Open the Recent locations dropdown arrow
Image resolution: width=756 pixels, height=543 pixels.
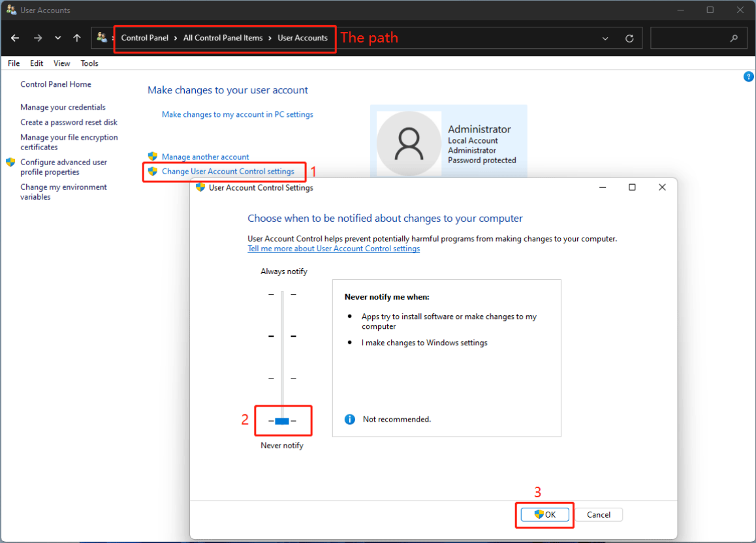(58, 38)
